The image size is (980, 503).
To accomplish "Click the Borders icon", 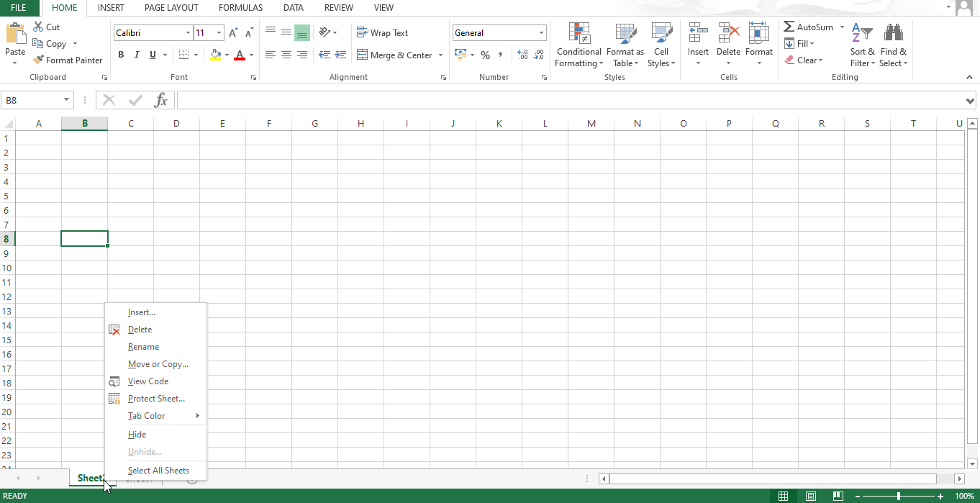I will click(x=183, y=55).
